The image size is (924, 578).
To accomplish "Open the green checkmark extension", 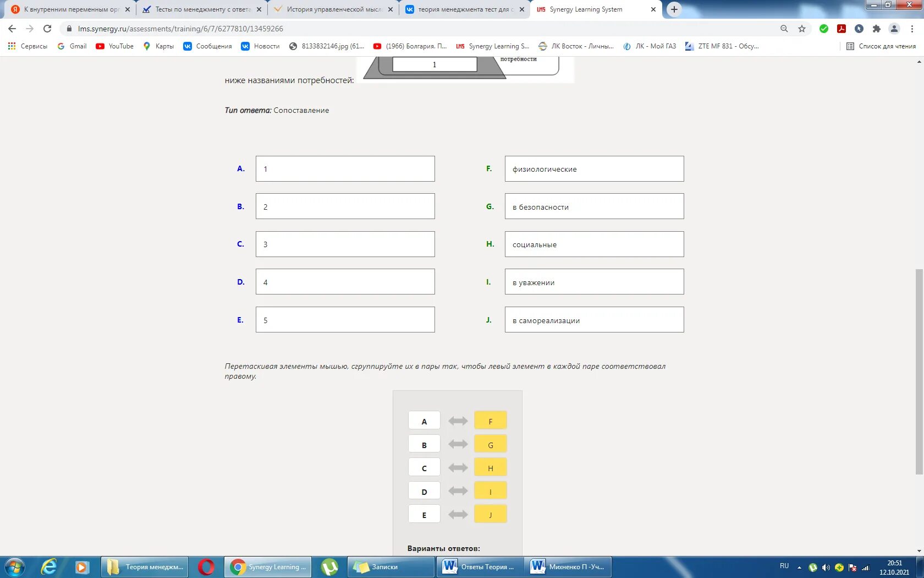I will click(x=824, y=29).
